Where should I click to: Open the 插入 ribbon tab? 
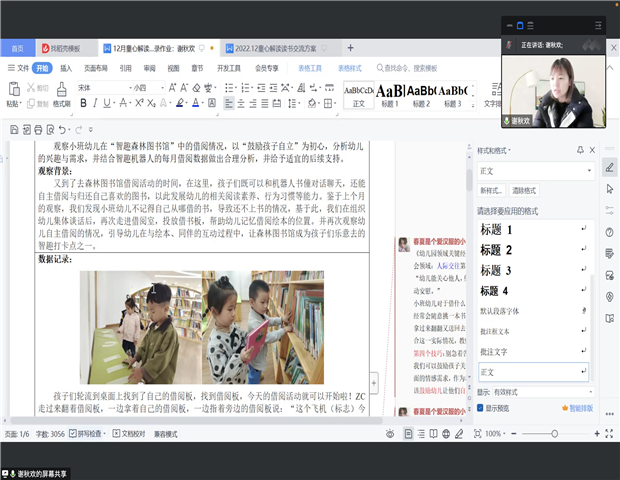pyautogui.click(x=66, y=68)
